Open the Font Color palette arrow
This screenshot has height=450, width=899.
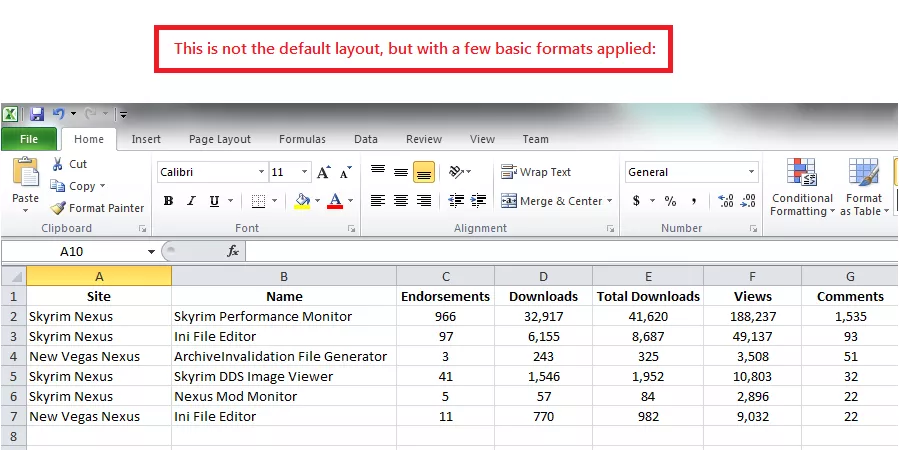coord(350,201)
